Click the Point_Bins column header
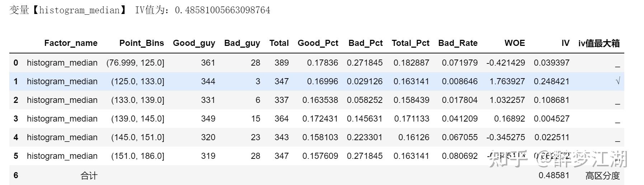The width and height of the screenshot is (644, 185). (x=141, y=43)
